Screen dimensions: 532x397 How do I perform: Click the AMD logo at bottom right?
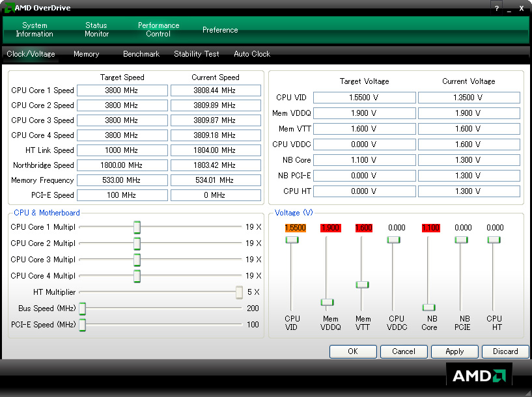479,376
